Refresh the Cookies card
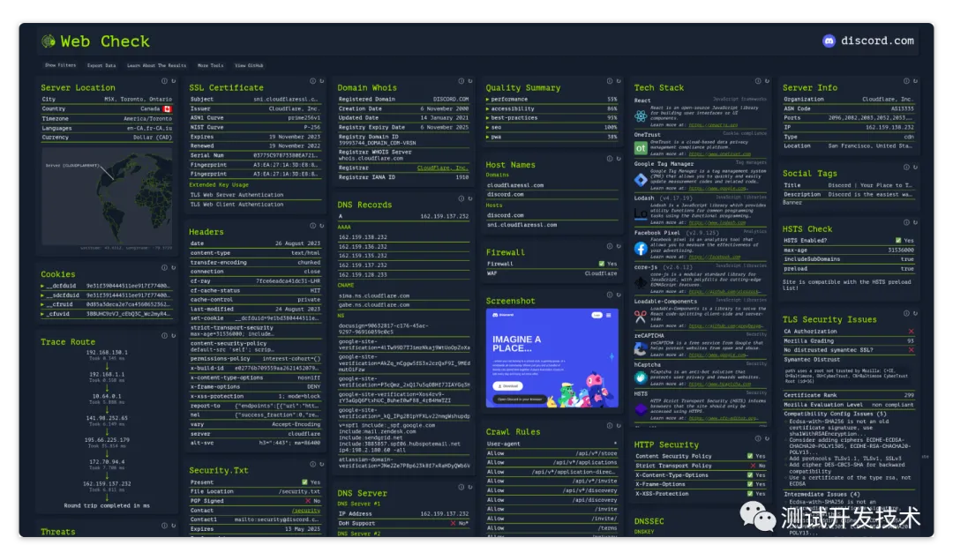 click(x=173, y=267)
